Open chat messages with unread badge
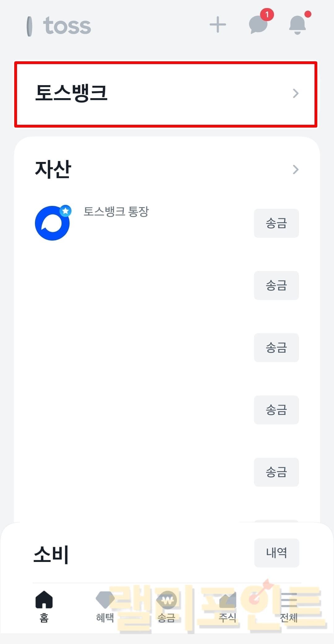Image resolution: width=334 pixels, height=644 pixels. [x=259, y=24]
